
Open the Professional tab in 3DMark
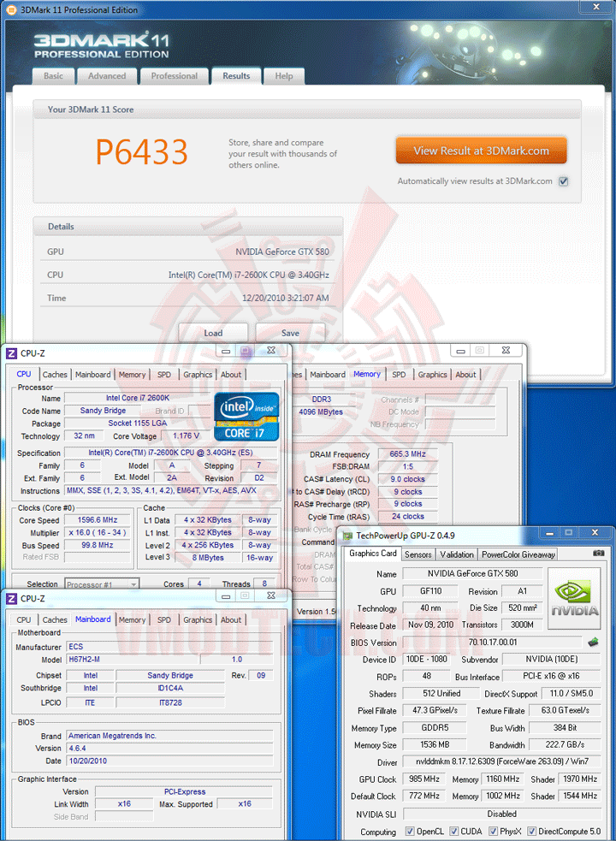coord(174,76)
